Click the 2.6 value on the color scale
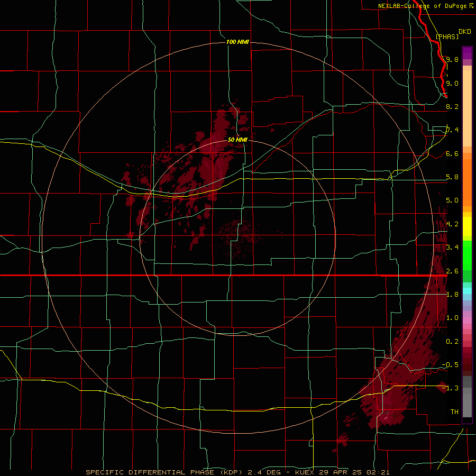 [x=452, y=271]
